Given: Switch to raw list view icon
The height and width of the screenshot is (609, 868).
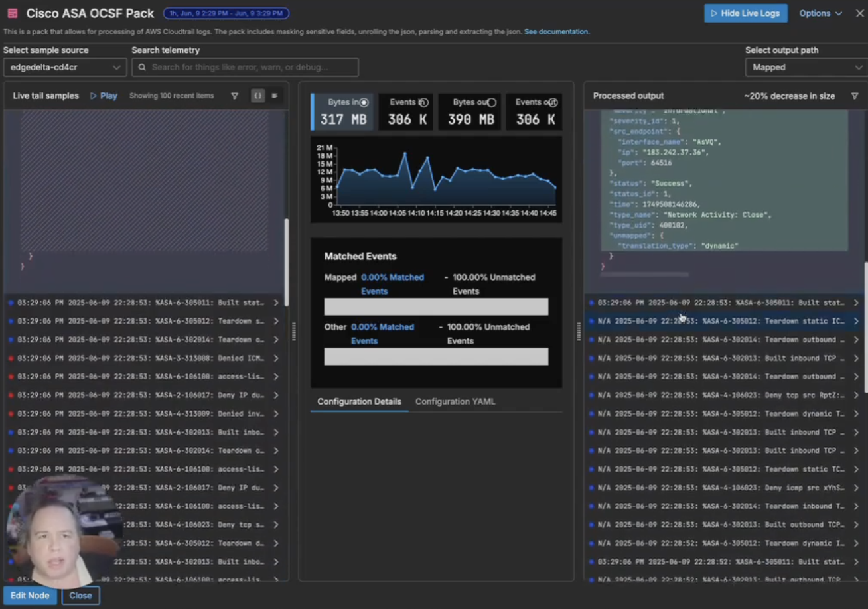Looking at the screenshot, I should pos(275,96).
